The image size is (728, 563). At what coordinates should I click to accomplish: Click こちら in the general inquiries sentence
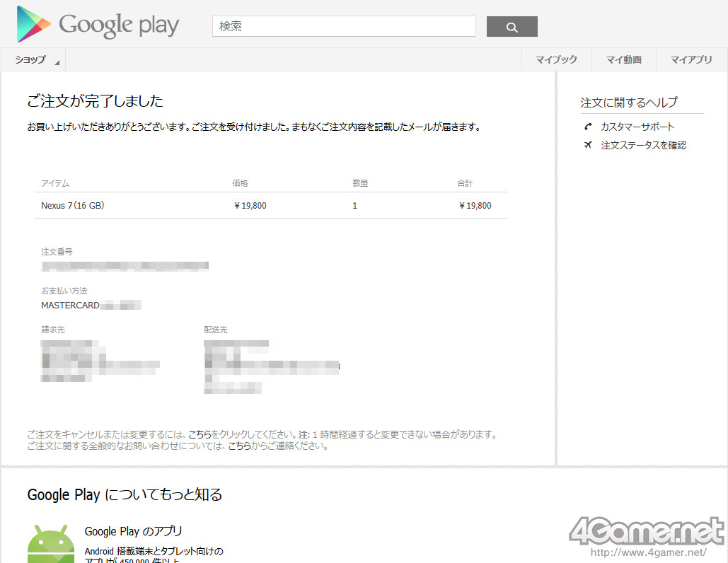click(239, 446)
